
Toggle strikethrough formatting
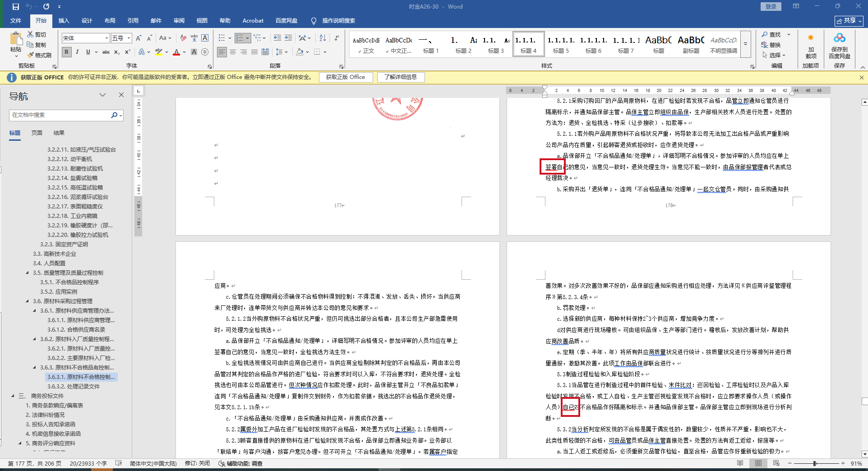coord(106,52)
